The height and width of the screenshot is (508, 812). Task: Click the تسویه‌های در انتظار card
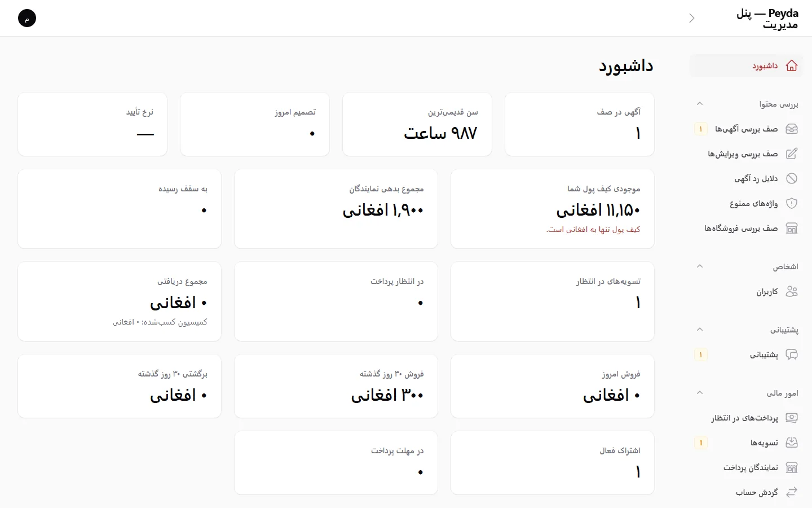(x=553, y=301)
